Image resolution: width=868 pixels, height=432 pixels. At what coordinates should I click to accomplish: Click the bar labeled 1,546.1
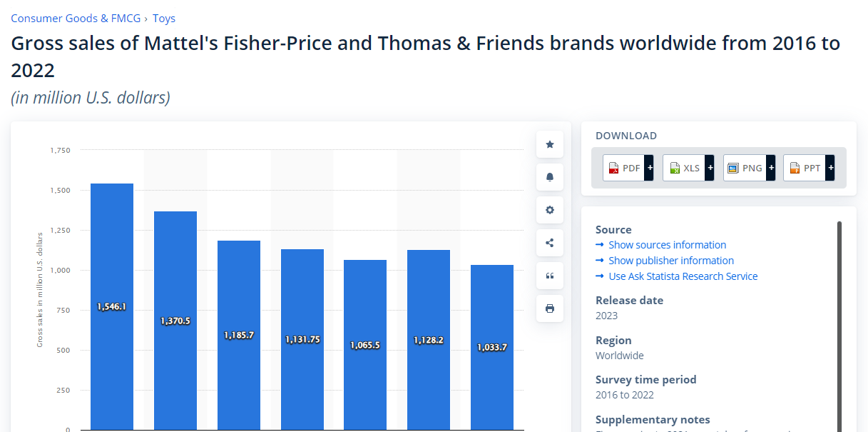112,306
